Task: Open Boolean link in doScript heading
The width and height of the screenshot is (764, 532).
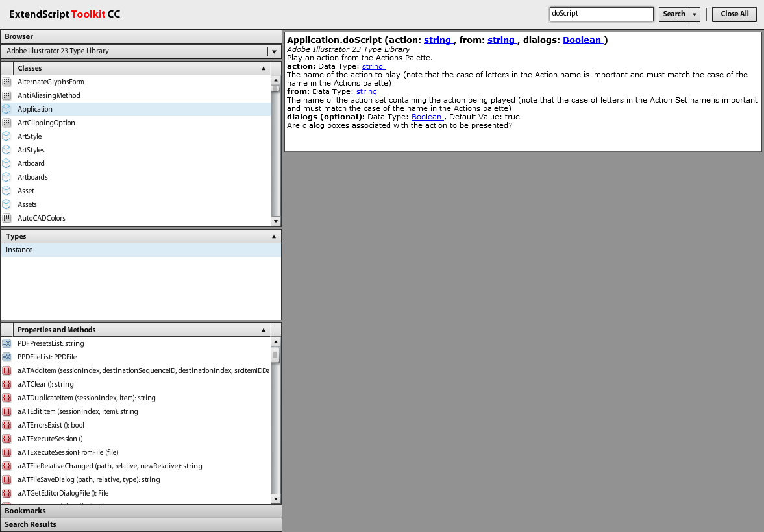Action: click(583, 40)
